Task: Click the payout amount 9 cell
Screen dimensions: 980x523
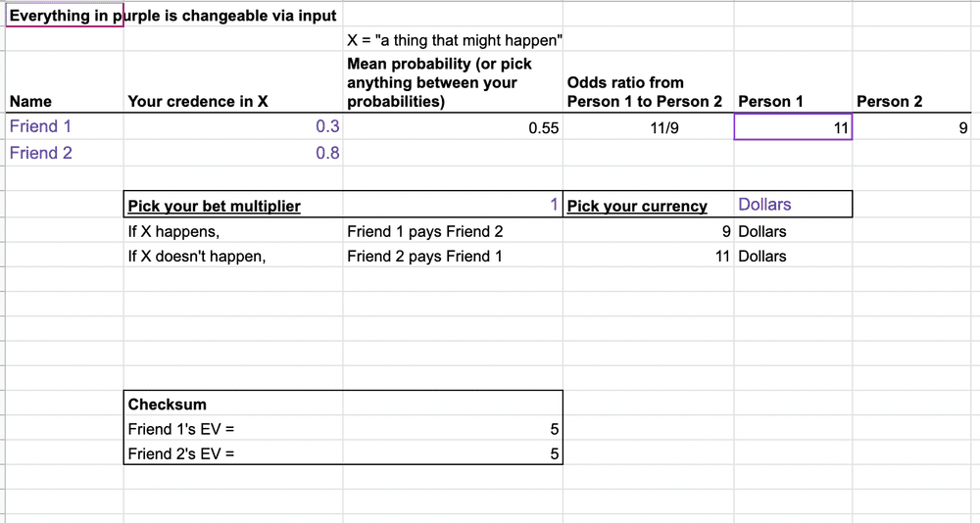Action: pyautogui.click(x=648, y=230)
